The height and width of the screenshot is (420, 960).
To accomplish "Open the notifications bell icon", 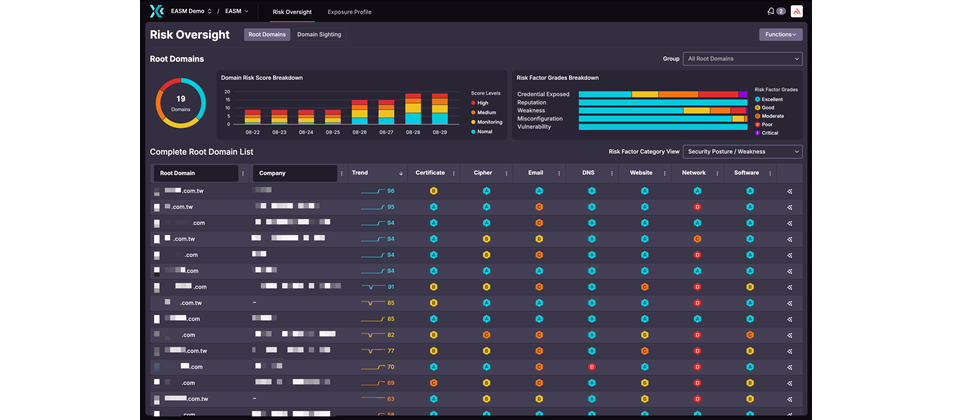I will 770,12.
